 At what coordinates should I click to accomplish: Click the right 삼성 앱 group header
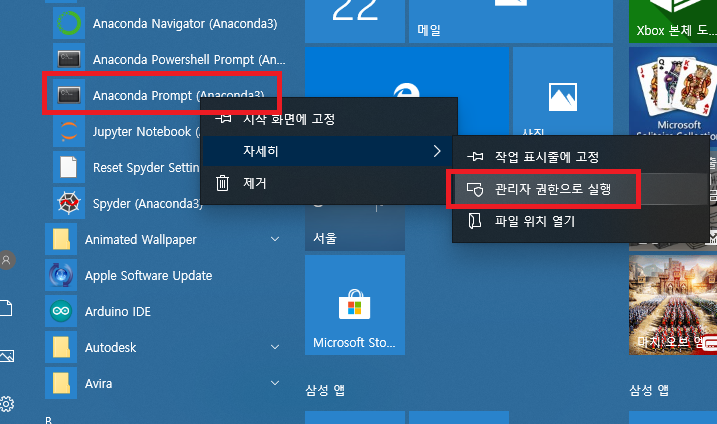pos(649,390)
